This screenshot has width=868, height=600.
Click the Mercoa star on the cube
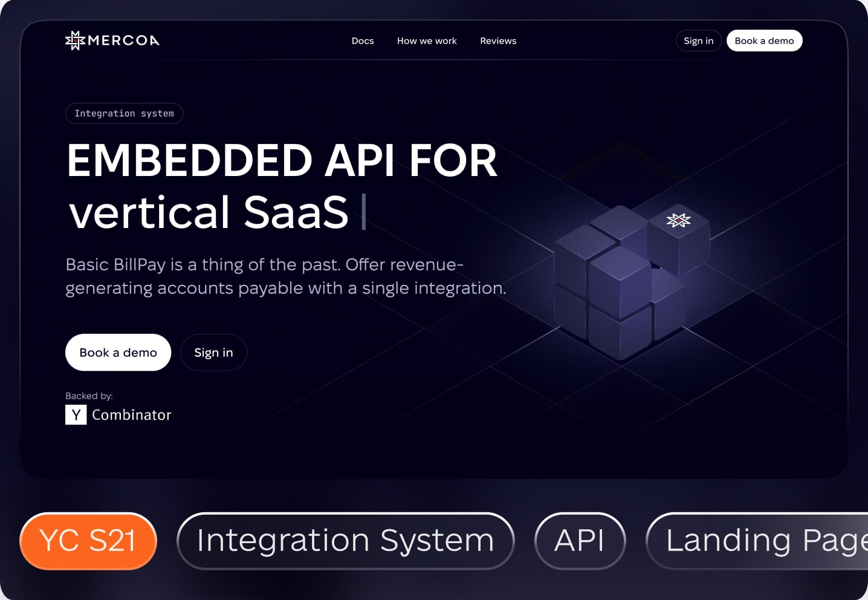coord(678,220)
